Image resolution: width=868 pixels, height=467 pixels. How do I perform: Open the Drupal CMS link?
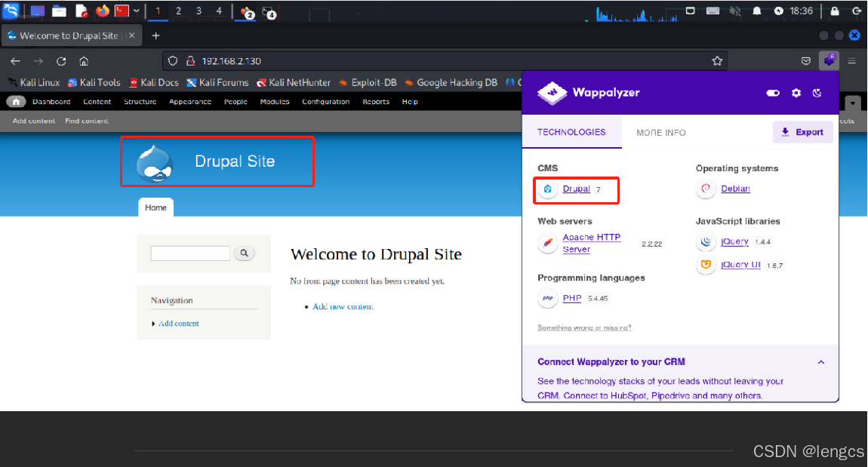click(x=576, y=189)
